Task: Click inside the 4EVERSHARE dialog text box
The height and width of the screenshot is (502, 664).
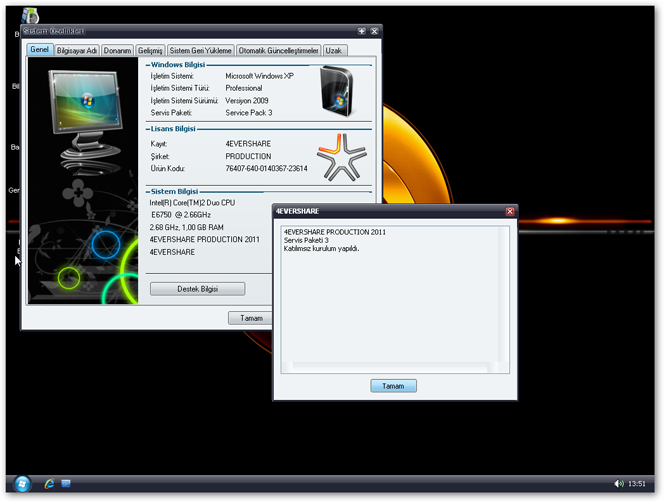Action: [395, 300]
